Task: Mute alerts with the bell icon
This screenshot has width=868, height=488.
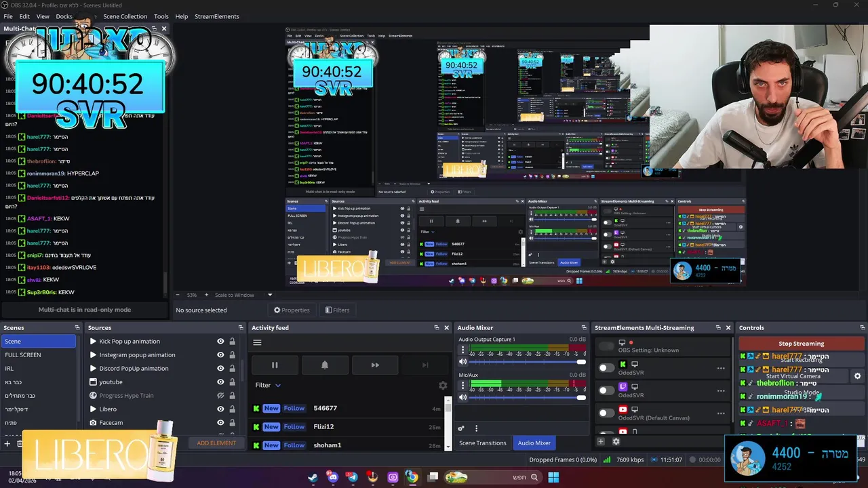Action: [x=325, y=365]
